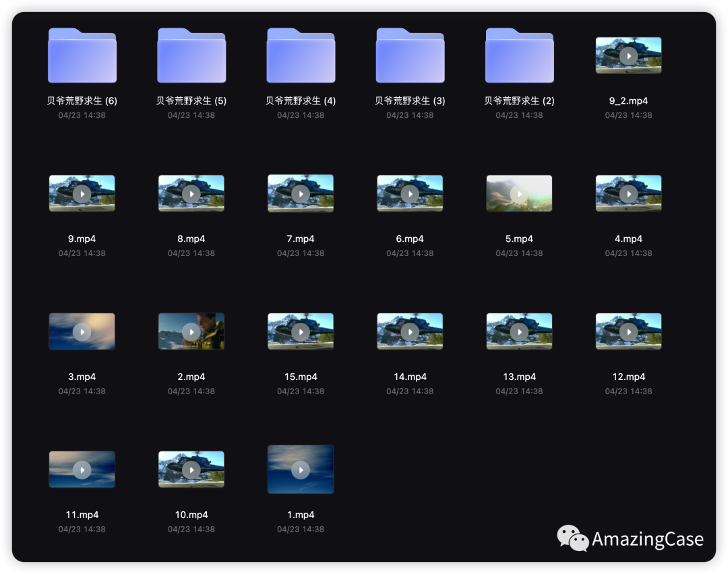Select the 14.mp4 video thumbnail

[x=410, y=331]
